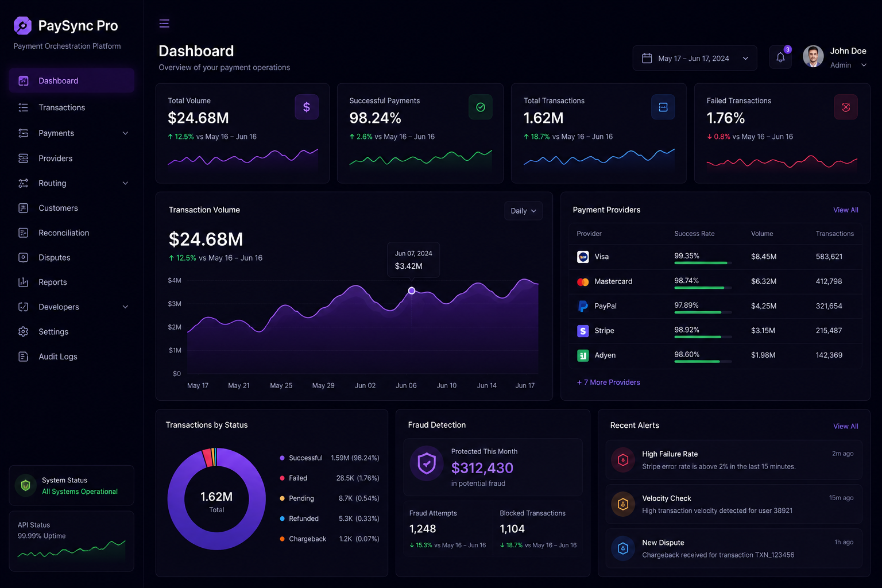Open the Customers menu item
The height and width of the screenshot is (588, 882).
[71, 208]
